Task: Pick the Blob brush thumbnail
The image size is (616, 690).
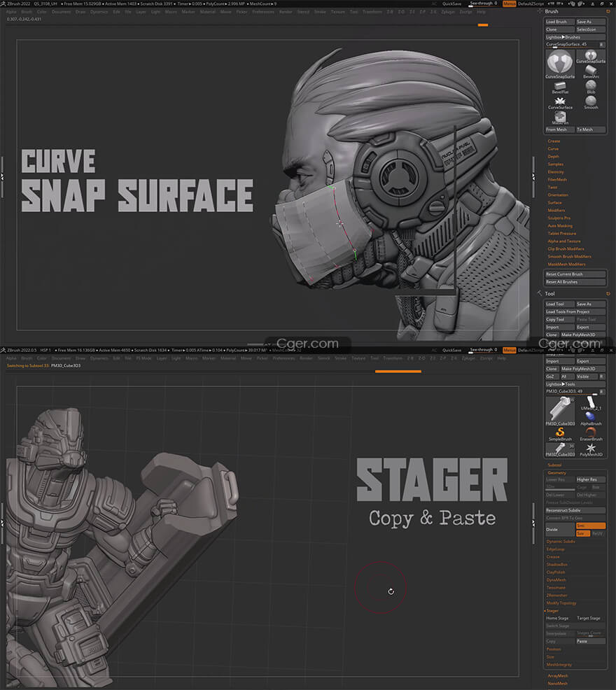Action: pos(591,85)
